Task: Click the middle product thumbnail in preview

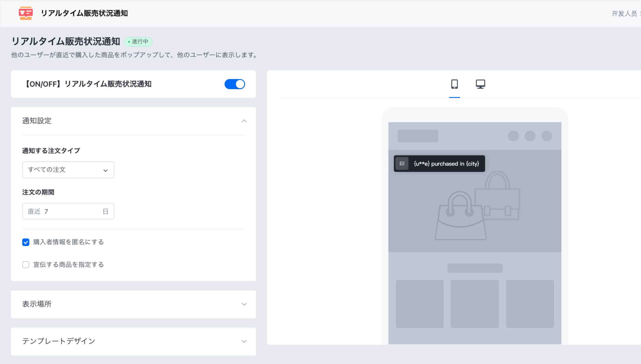Action: [475, 304]
